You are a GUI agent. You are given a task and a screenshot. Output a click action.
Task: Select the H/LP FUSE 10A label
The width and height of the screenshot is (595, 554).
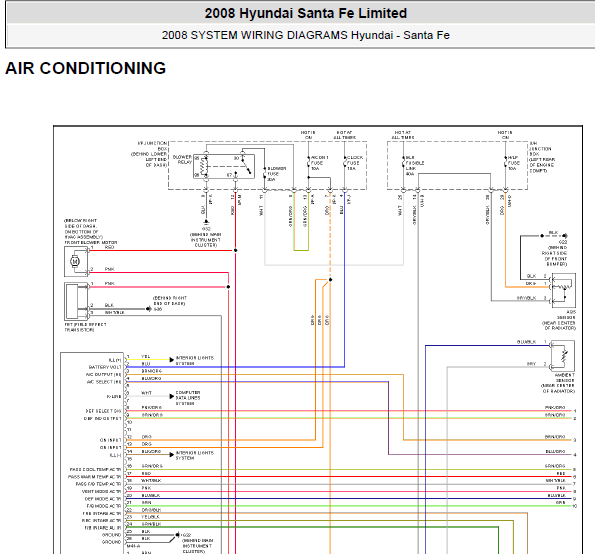[514, 163]
